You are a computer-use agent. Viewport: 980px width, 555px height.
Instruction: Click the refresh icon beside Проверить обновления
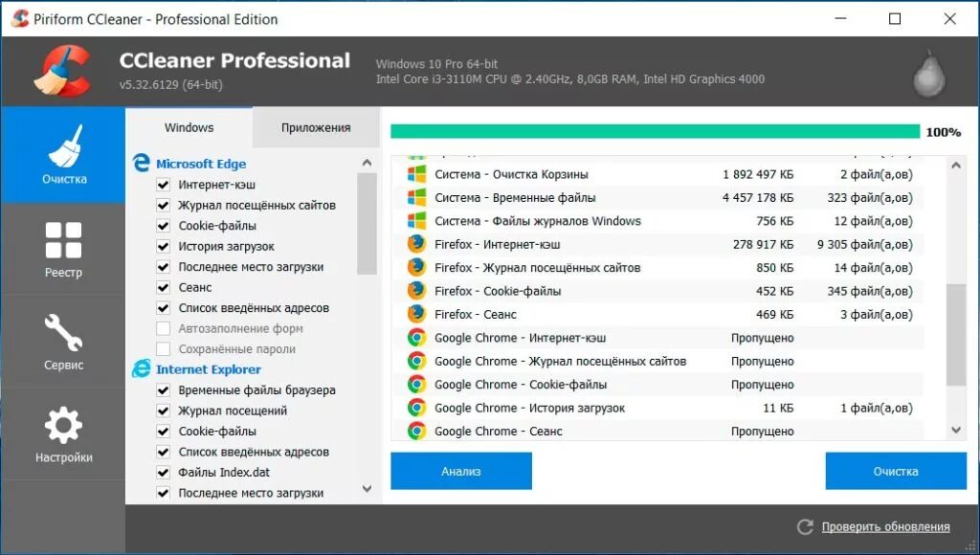point(805,526)
